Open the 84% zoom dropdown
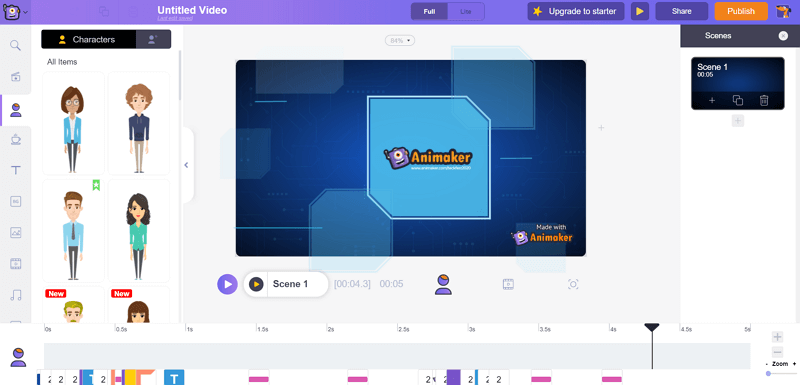This screenshot has height=385, width=800. tap(400, 40)
